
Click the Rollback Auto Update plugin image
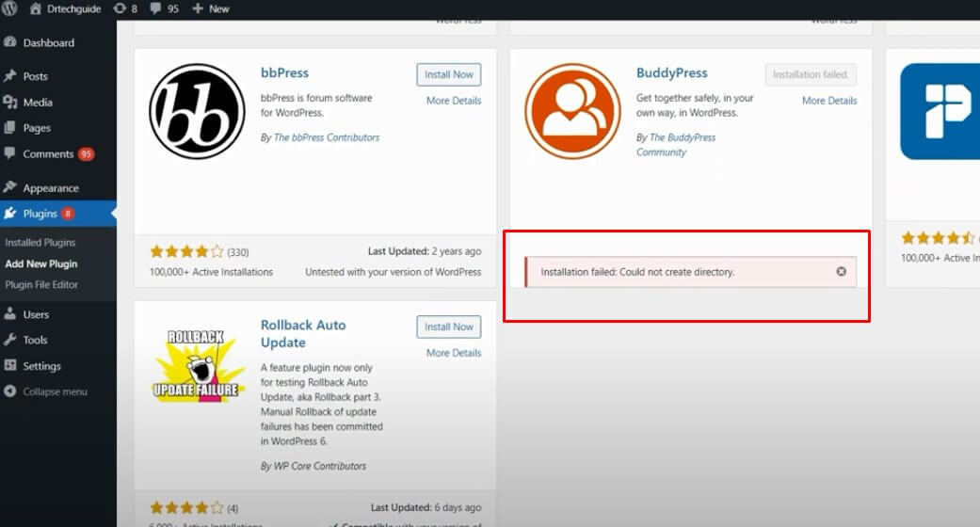click(x=197, y=364)
